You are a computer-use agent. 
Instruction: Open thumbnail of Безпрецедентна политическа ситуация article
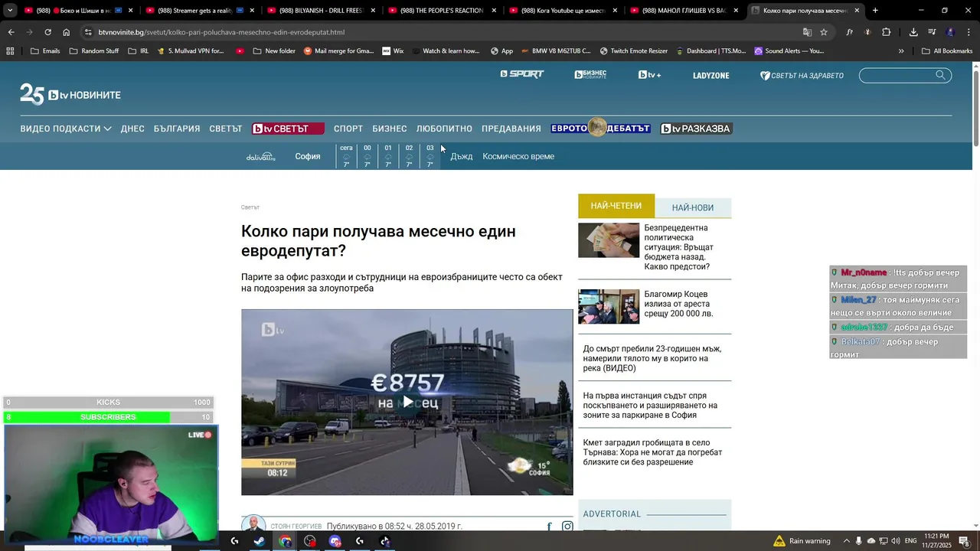point(609,240)
